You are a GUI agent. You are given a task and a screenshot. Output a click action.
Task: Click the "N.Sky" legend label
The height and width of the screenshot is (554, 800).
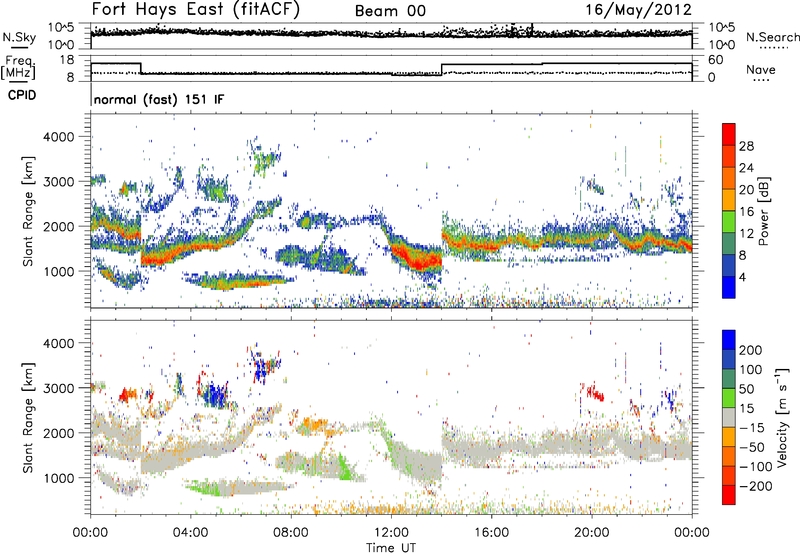[19, 37]
